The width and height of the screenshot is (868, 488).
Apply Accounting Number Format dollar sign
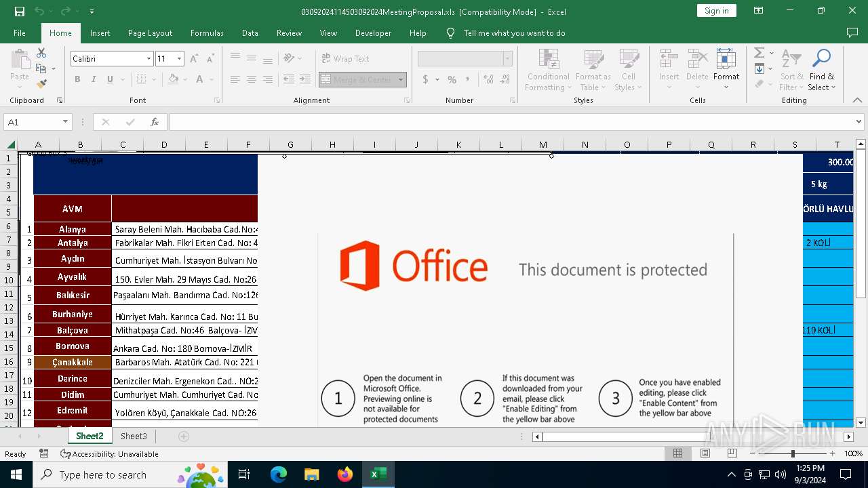(425, 79)
